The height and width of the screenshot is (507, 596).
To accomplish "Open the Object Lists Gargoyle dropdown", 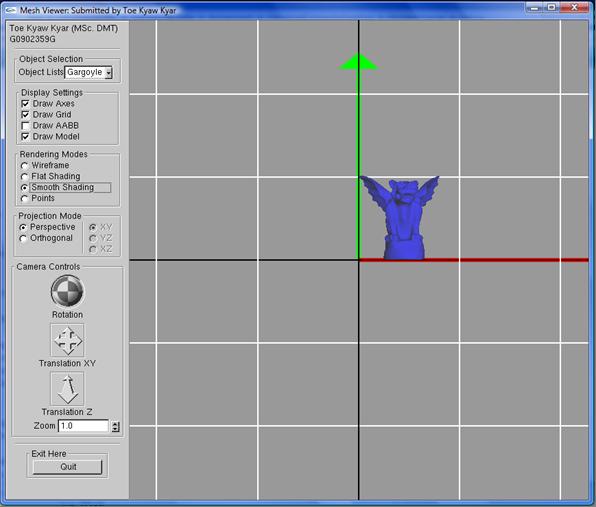I will click(x=88, y=72).
